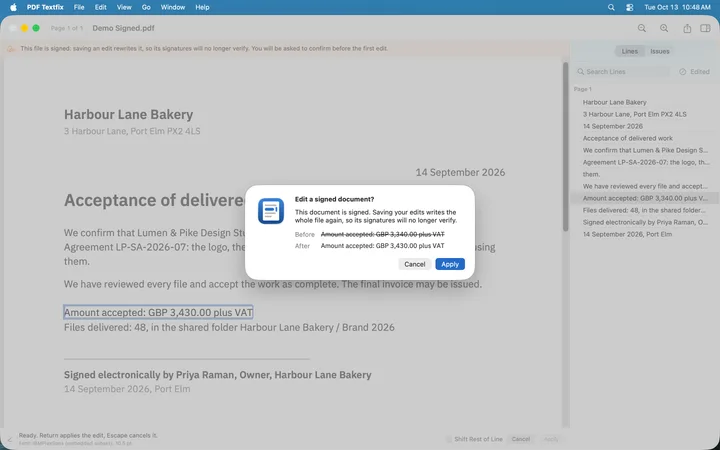Screen dimensions: 720x450
Task: Click the signed-file warning icon in banner
Action: (x=11, y=49)
